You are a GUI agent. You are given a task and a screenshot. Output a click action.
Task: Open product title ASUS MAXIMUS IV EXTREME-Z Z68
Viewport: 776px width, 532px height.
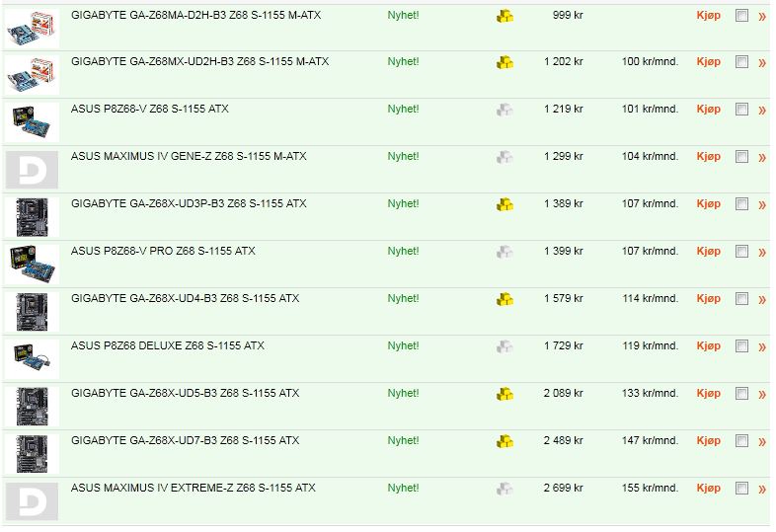tap(193, 488)
